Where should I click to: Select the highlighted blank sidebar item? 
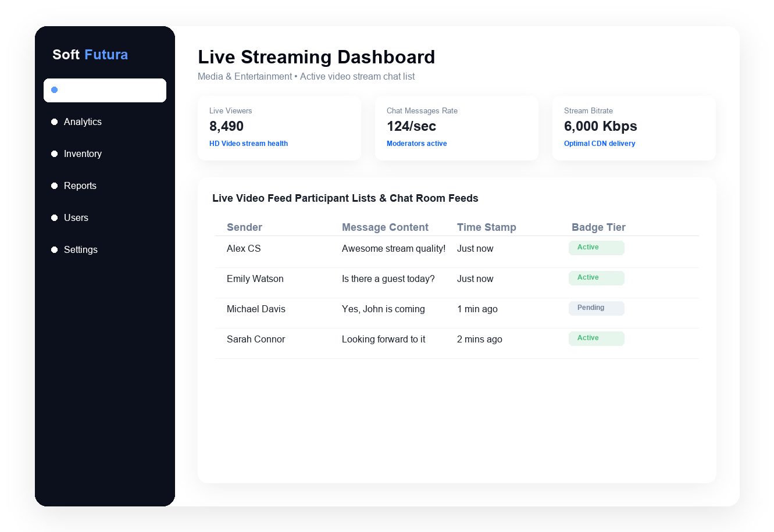(x=105, y=90)
